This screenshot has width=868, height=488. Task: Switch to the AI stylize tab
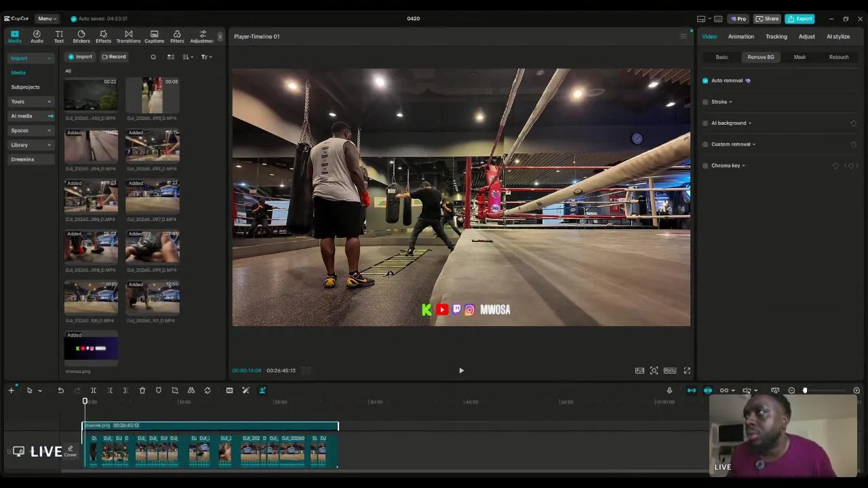point(838,37)
